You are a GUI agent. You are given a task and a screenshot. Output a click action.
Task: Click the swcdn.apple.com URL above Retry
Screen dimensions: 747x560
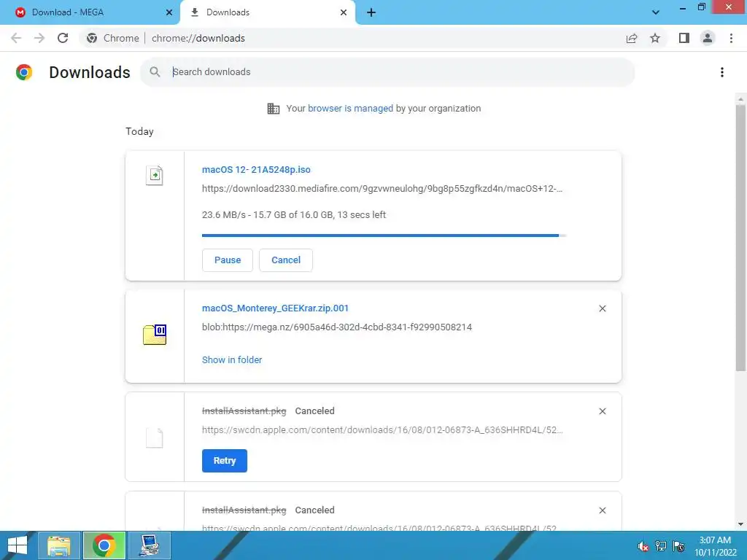(x=382, y=430)
